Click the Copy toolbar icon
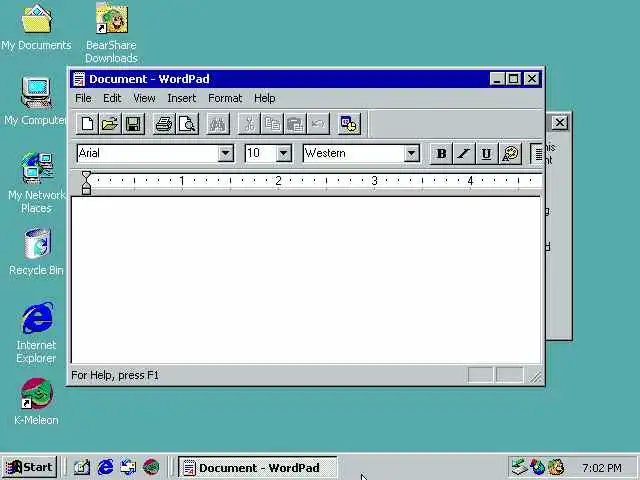 (x=272, y=124)
